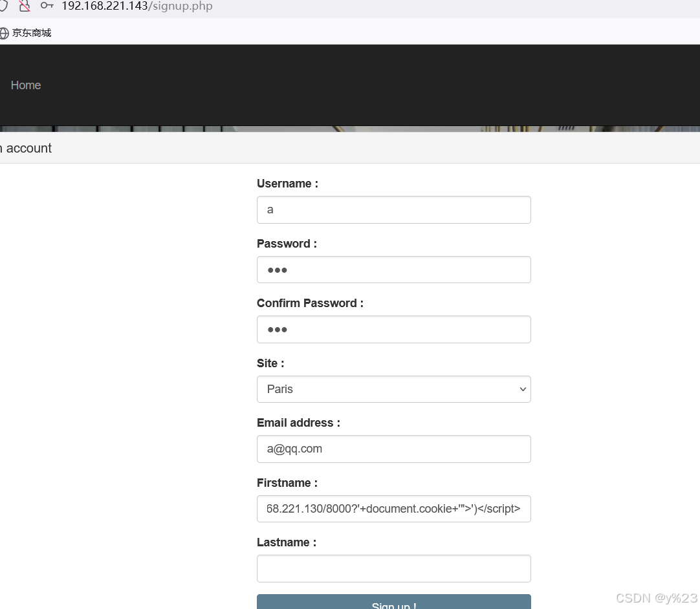Click the Firstname : label
The image size is (700, 609).
pyautogui.click(x=287, y=483)
